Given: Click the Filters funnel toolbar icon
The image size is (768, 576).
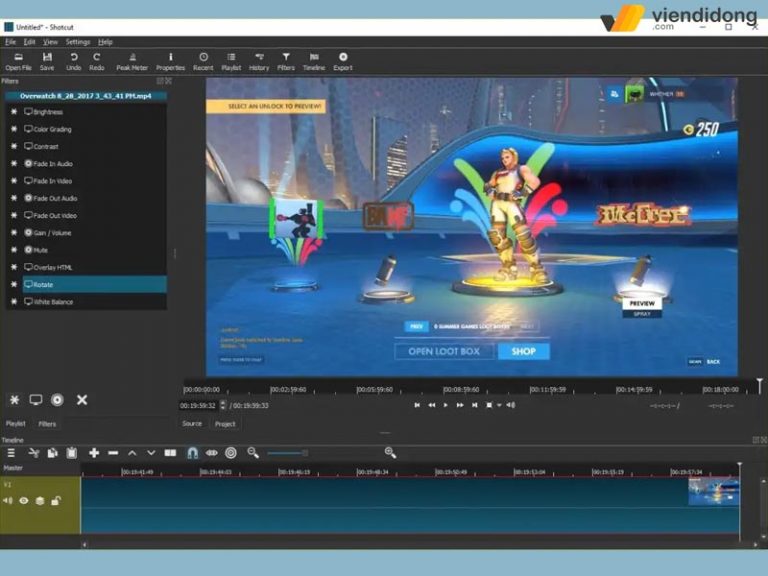Looking at the screenshot, I should [286, 62].
